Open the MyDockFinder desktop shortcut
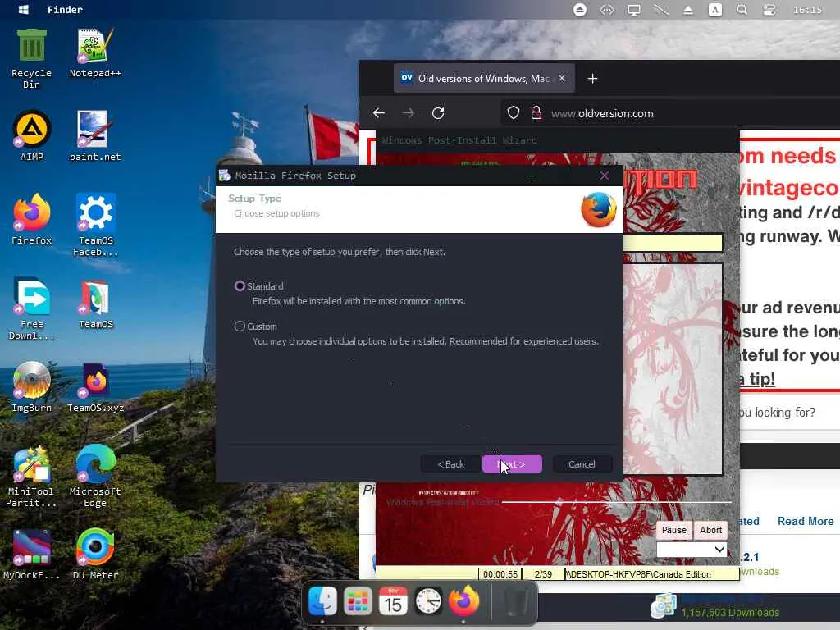 pyautogui.click(x=32, y=555)
